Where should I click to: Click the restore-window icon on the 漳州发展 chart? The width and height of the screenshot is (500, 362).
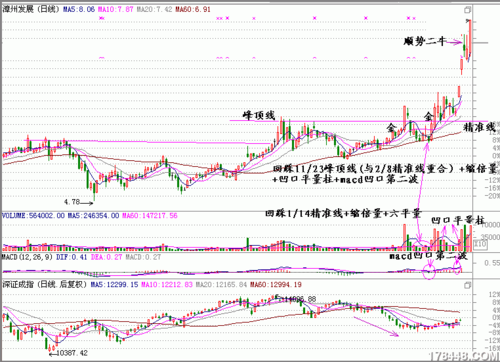[x=468, y=10]
